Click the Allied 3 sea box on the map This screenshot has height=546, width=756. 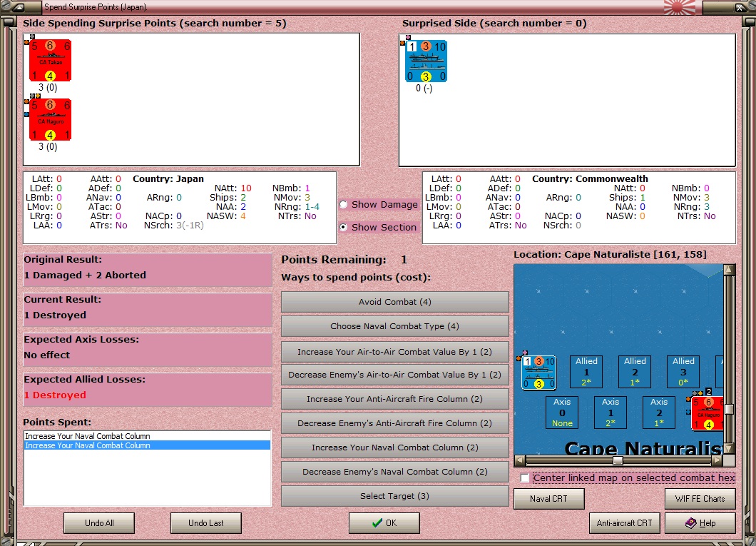coord(684,372)
